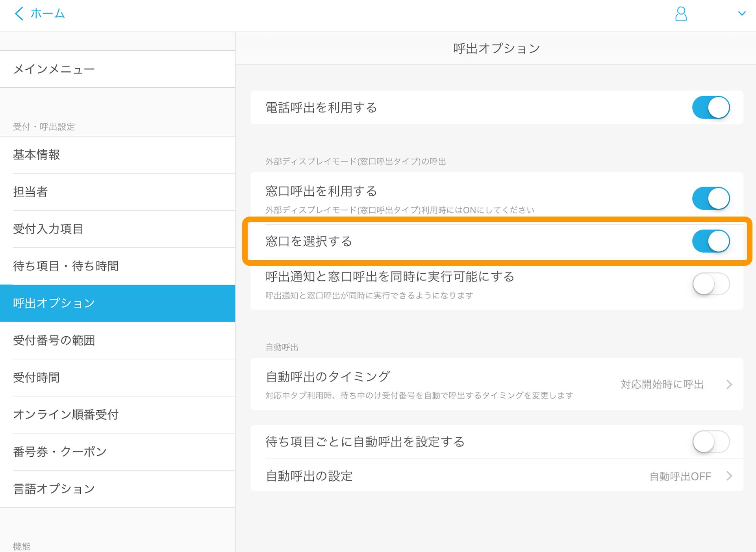Select 受付時間 in sidebar
756x552 pixels.
coord(118,378)
